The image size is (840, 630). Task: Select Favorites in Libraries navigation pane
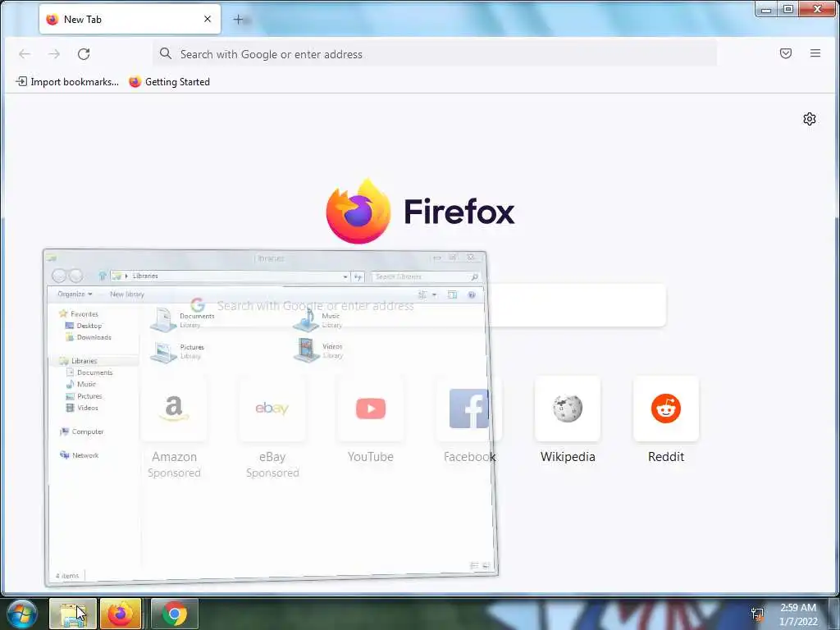tap(79, 314)
